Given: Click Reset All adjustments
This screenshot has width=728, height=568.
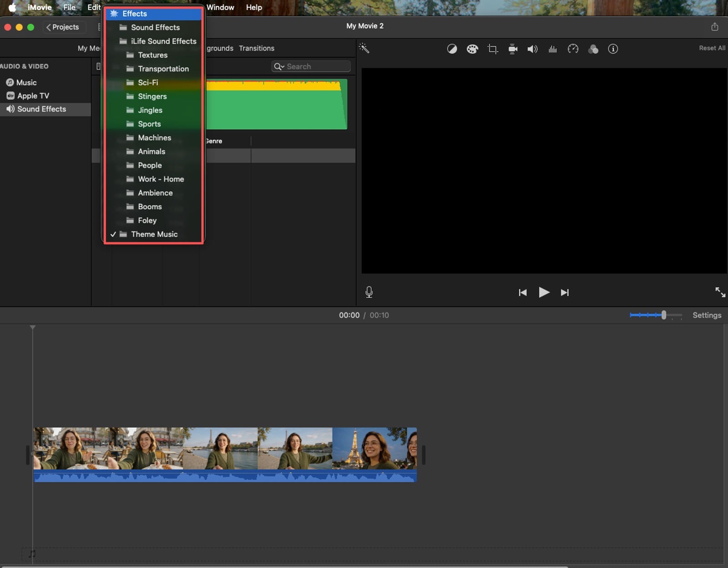Looking at the screenshot, I should click(x=712, y=48).
